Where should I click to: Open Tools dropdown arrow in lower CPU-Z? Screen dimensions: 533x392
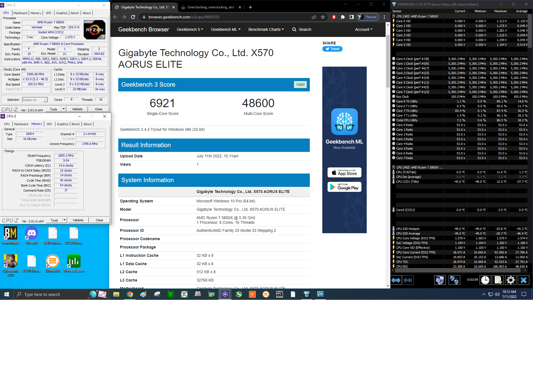[x=64, y=220]
